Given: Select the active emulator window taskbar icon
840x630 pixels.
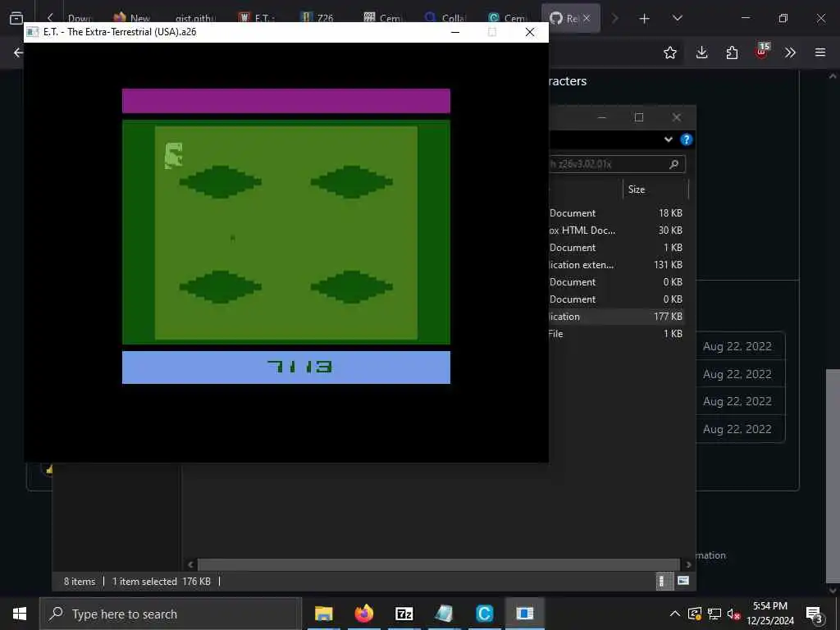Looking at the screenshot, I should [x=524, y=614].
